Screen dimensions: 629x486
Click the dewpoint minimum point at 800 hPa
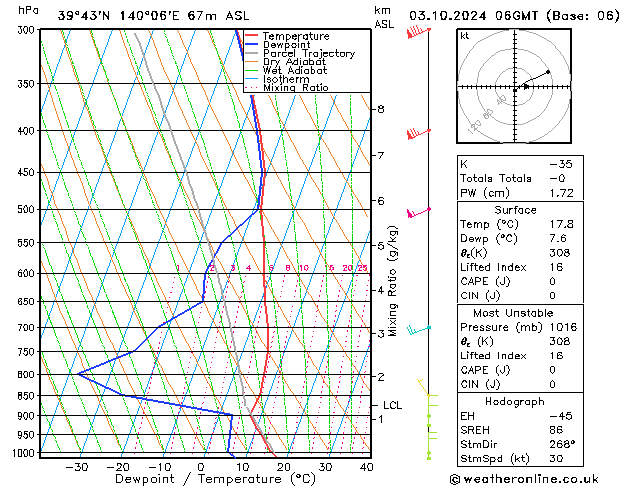[x=78, y=374]
